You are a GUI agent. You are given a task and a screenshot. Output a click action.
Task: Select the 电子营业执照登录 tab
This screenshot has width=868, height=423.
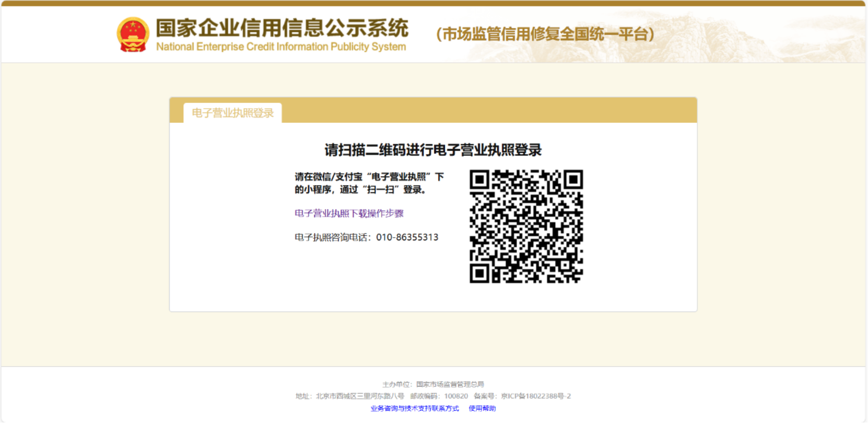233,113
